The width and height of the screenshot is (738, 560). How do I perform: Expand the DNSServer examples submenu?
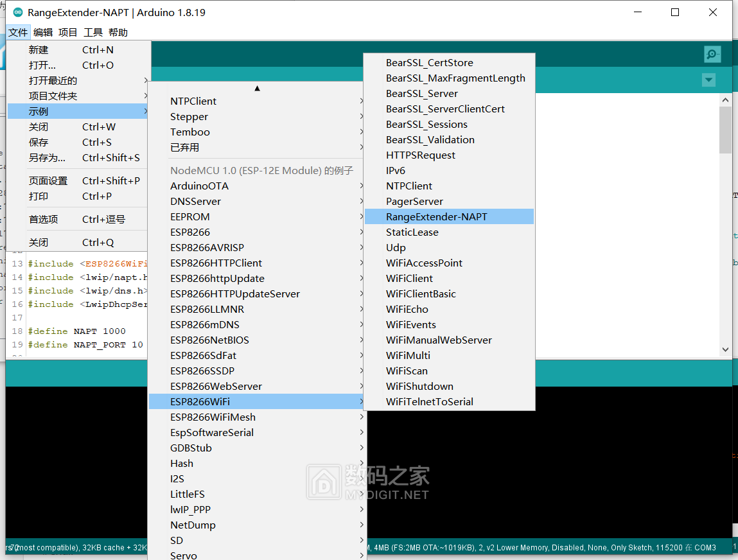[x=257, y=202]
